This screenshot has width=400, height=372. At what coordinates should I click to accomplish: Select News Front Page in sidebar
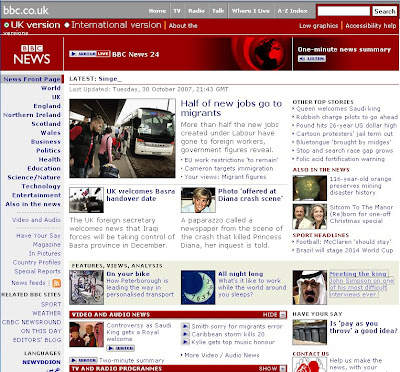coord(32,79)
